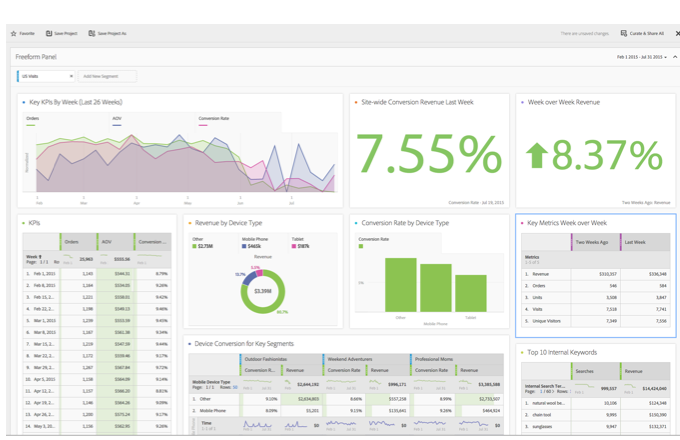Click the blue dot next to Key KPIs By Week
Screen dimensions: 680x440
[x=24, y=103]
